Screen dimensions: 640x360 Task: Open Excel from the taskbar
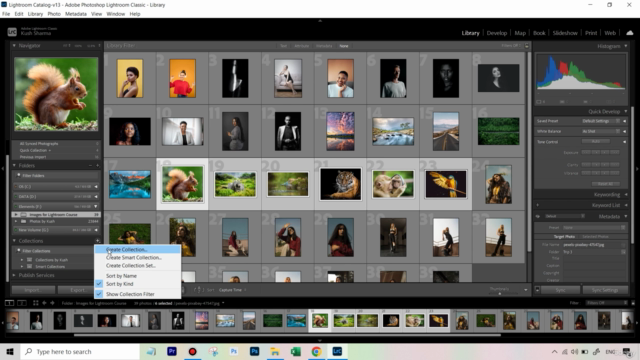[296, 351]
